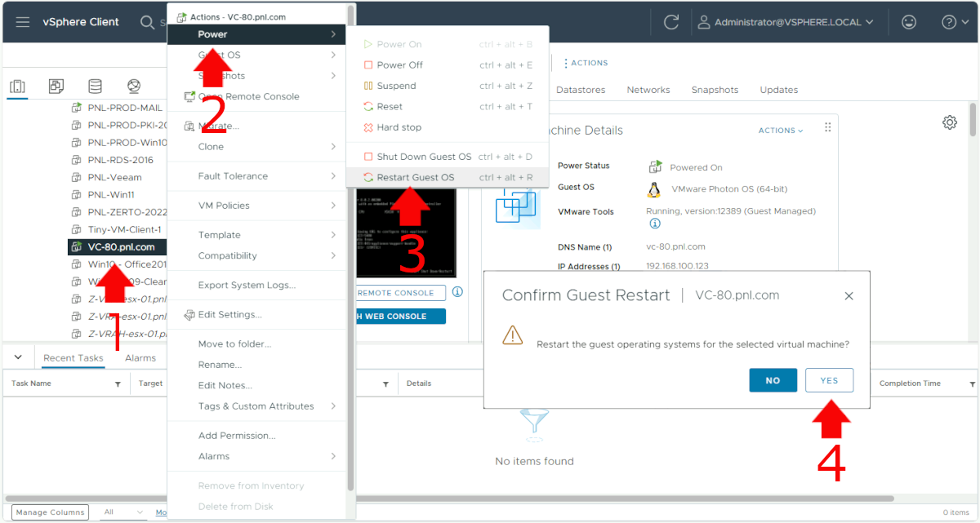Screen dimensions: 980x523
Task: Select the highlighted Power menu entry
Action: point(256,34)
